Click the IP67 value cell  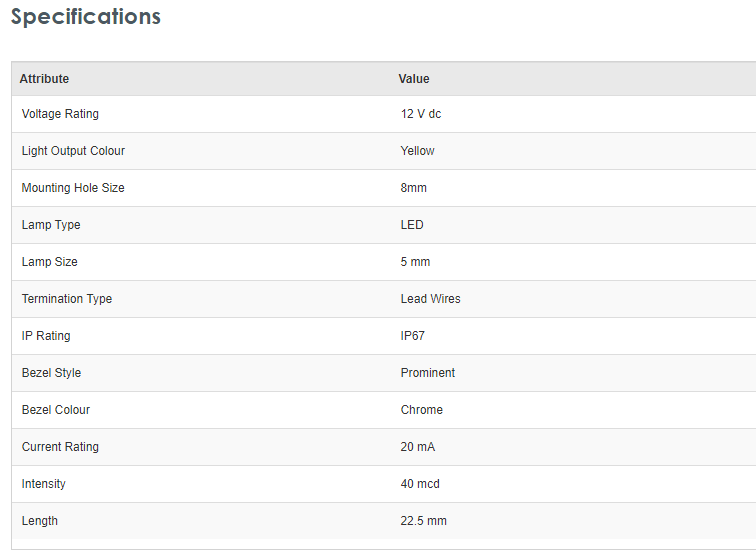(x=413, y=336)
